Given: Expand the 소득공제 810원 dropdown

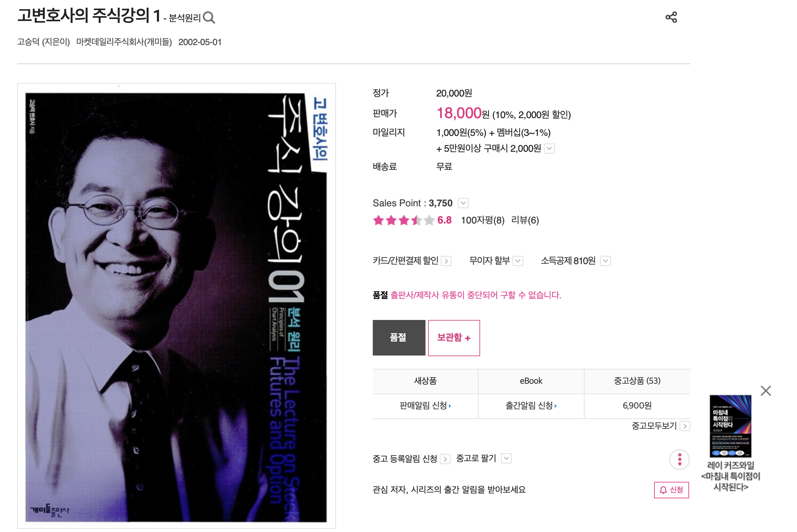Looking at the screenshot, I should point(605,261).
